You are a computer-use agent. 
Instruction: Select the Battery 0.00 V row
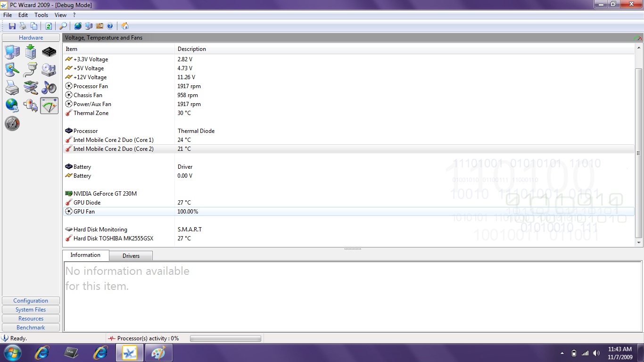(x=349, y=176)
